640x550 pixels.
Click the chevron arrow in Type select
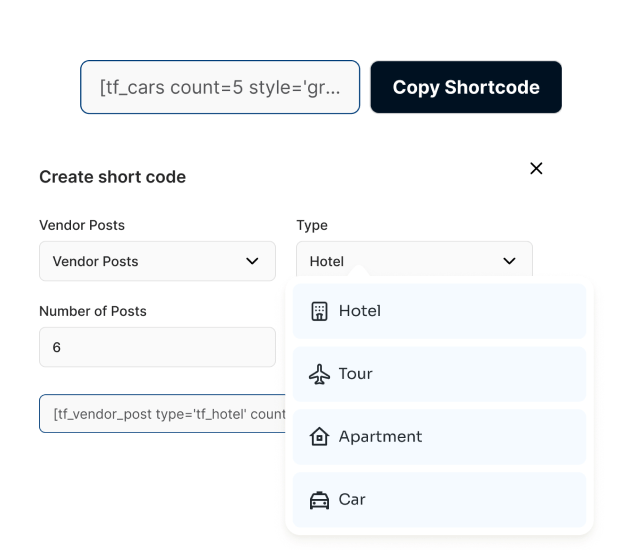tap(509, 261)
